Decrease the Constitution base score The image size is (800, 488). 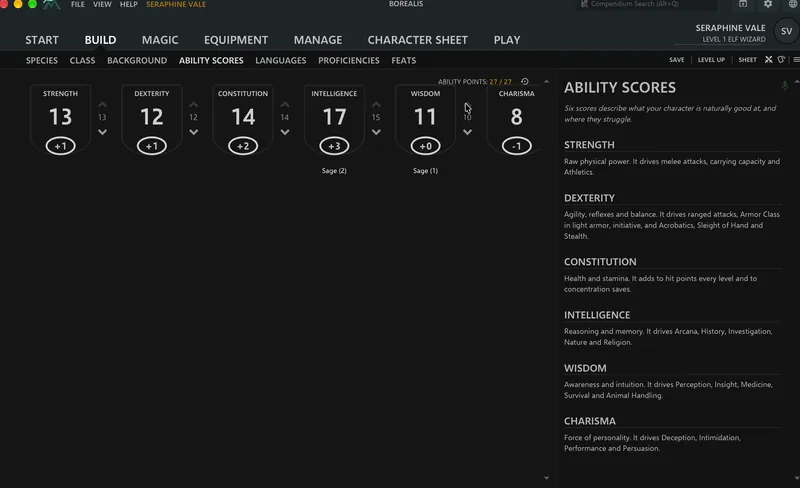(x=285, y=132)
